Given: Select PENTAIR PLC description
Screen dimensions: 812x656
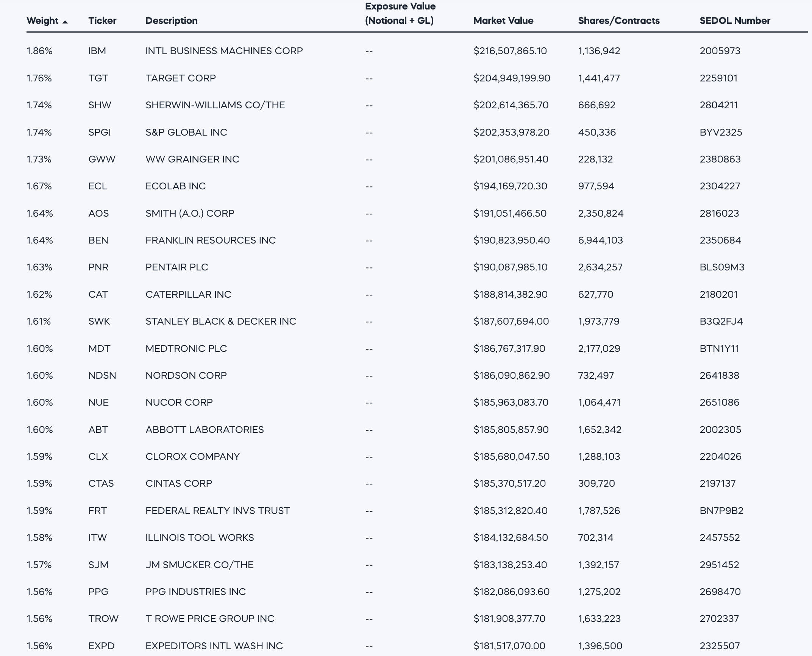Looking at the screenshot, I should click(177, 267).
